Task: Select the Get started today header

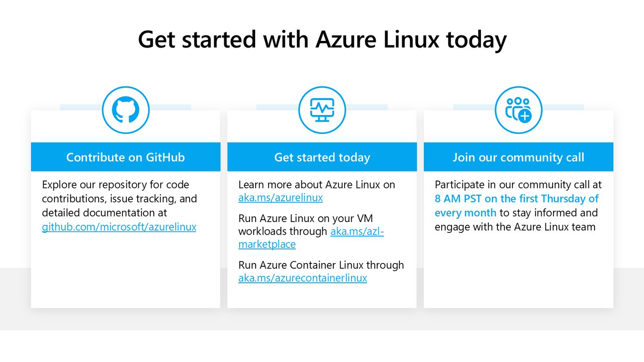Action: pos(322,157)
